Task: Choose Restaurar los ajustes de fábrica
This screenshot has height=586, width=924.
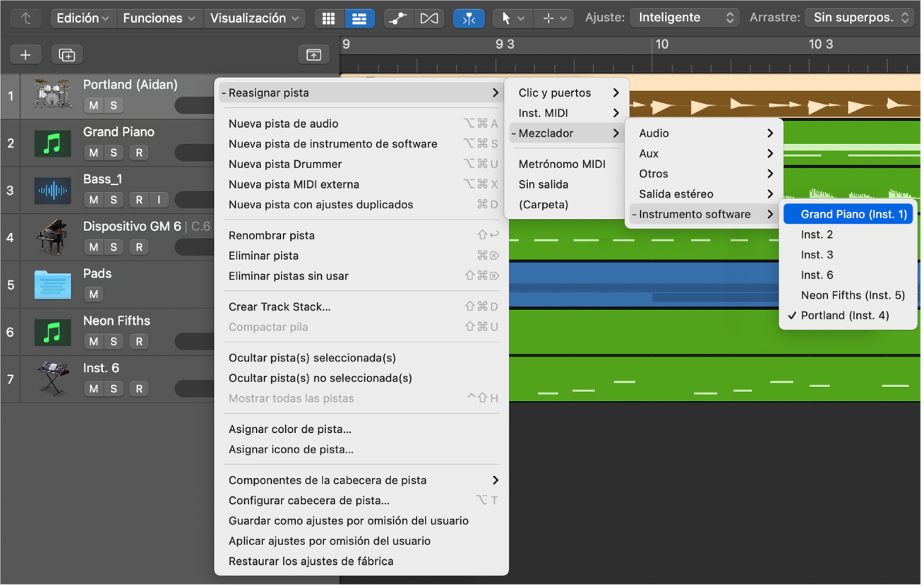Action: click(x=361, y=562)
